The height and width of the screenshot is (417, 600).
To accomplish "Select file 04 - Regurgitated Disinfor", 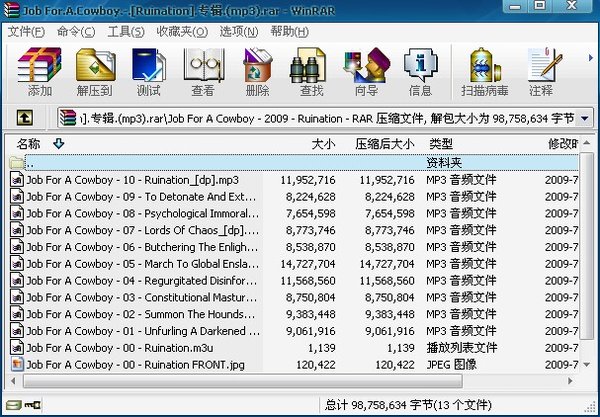I will click(x=142, y=280).
